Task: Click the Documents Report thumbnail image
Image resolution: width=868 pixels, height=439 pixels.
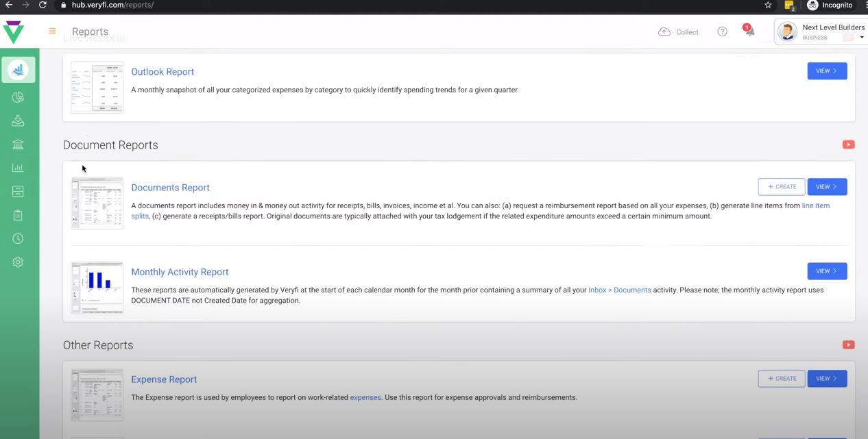Action: (97, 203)
